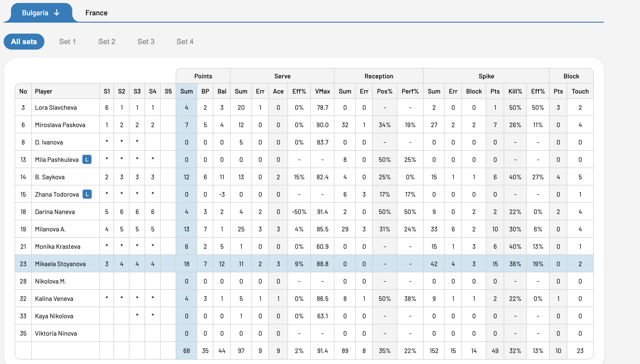Select player Monika Krasteva
This screenshot has width=640, height=364.
point(57,246)
